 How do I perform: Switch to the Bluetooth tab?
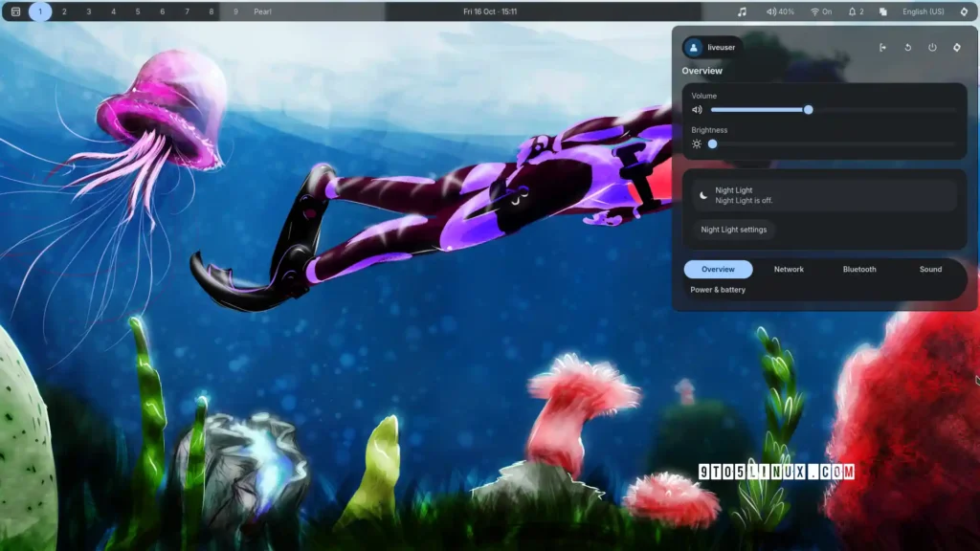pos(859,269)
